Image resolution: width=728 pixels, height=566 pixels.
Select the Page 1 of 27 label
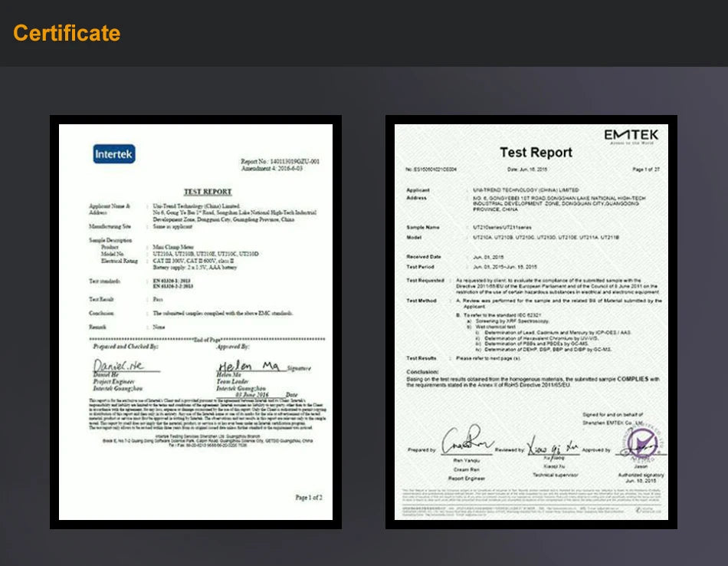pyautogui.click(x=646, y=169)
